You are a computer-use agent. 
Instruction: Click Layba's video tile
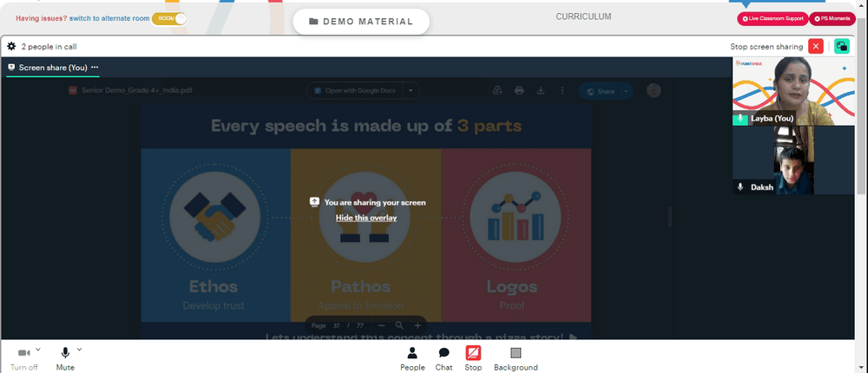[793, 91]
